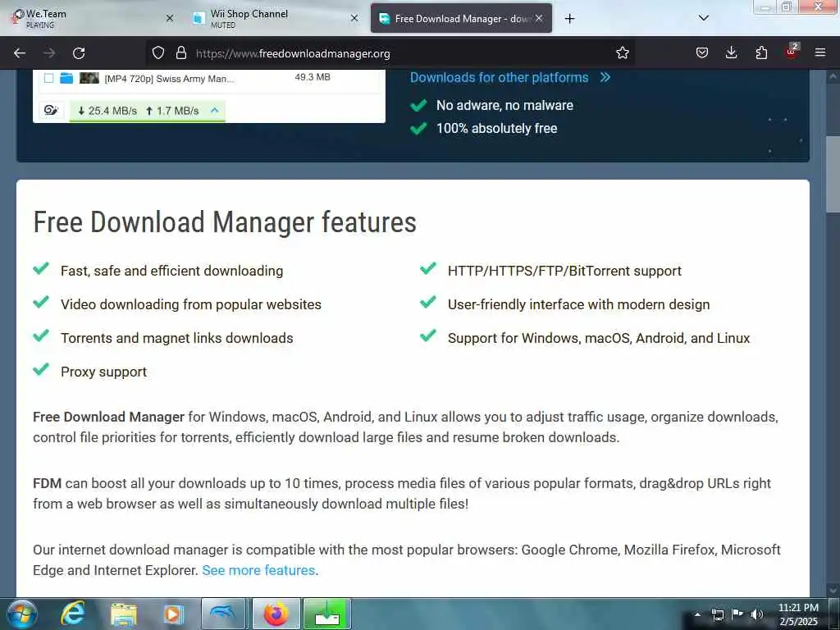Open the tracking protection shield icon
This screenshot has height=630, width=840.
click(x=158, y=52)
